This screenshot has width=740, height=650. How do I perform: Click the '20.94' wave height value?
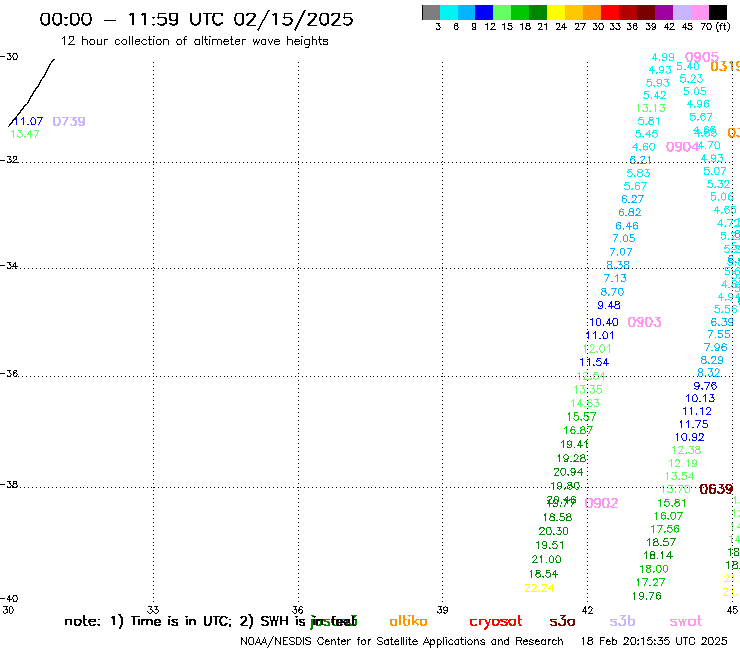[x=568, y=472]
